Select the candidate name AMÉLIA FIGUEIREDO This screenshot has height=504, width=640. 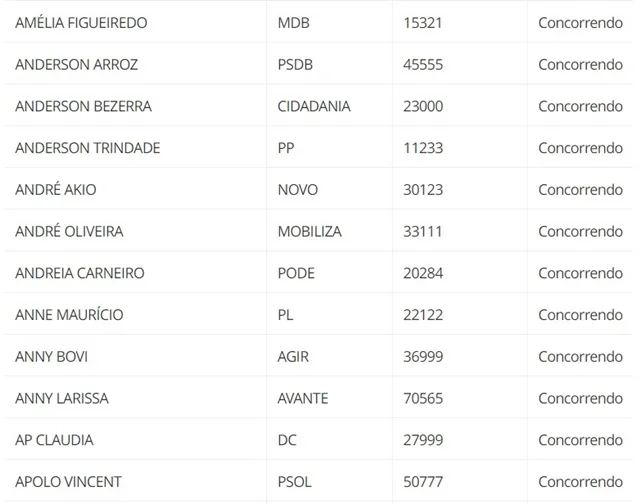click(81, 22)
